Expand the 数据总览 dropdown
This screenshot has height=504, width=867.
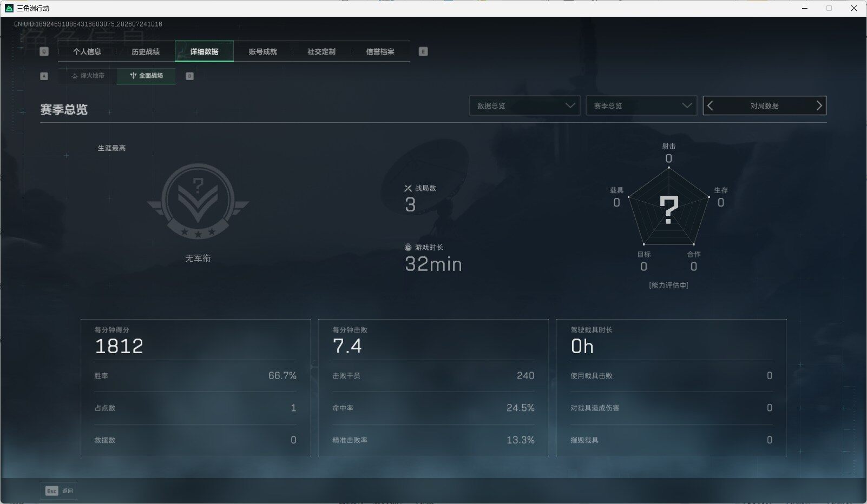tap(524, 105)
